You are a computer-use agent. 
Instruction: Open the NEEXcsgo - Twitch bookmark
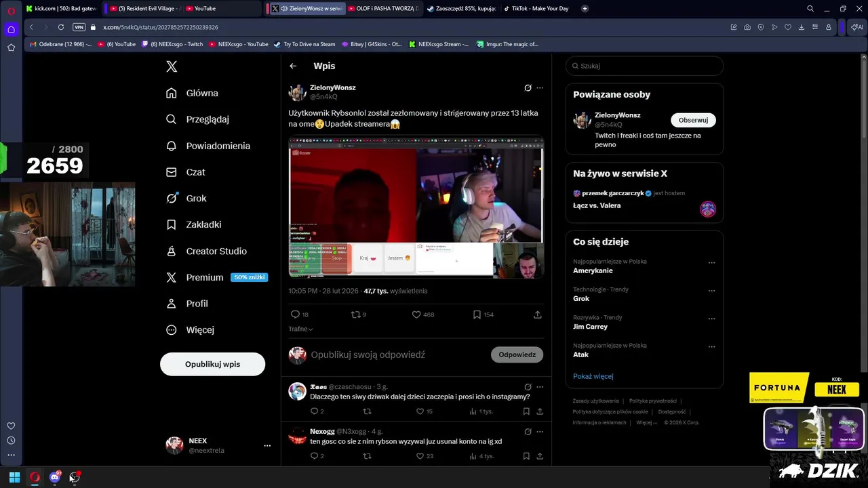tap(172, 44)
